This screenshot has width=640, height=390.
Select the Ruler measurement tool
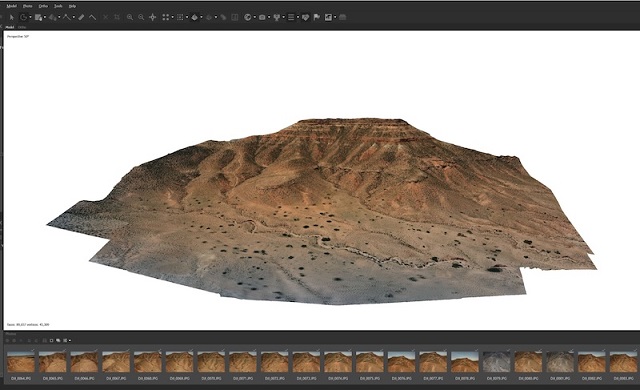point(81,17)
